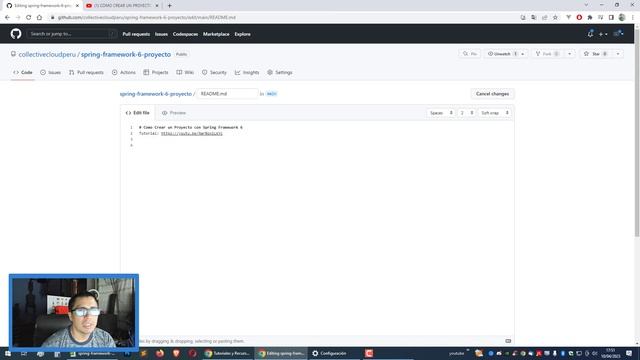Click the Pin repository button

point(470,54)
